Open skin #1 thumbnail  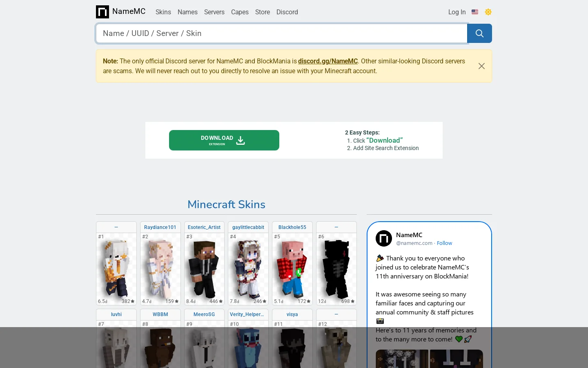tap(116, 269)
